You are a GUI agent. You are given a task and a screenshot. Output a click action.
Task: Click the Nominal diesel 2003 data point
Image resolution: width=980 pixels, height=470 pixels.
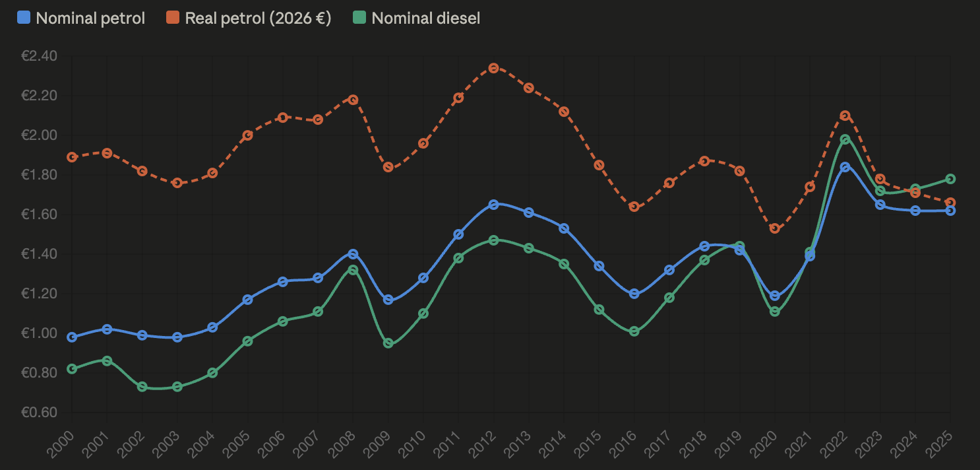[x=177, y=387]
